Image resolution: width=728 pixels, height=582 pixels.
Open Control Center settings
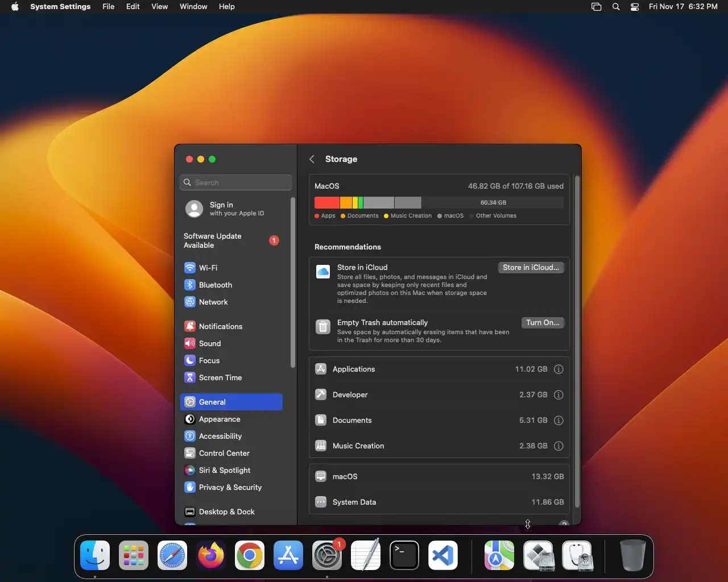[231, 453]
